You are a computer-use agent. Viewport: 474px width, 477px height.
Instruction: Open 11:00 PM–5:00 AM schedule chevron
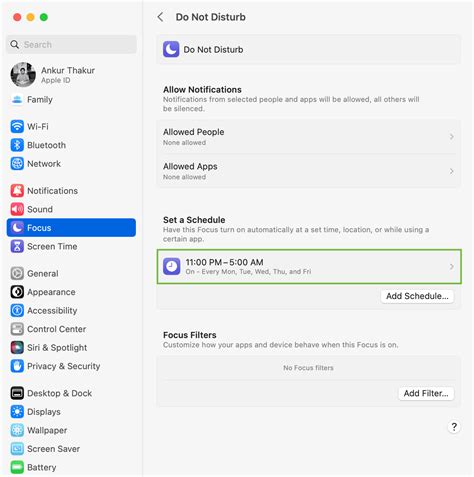[452, 266]
